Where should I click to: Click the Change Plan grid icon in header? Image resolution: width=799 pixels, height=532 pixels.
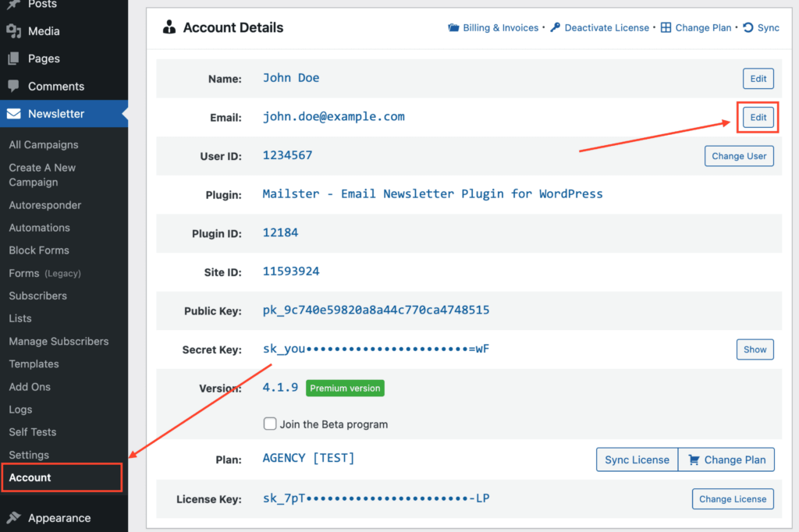pos(666,28)
